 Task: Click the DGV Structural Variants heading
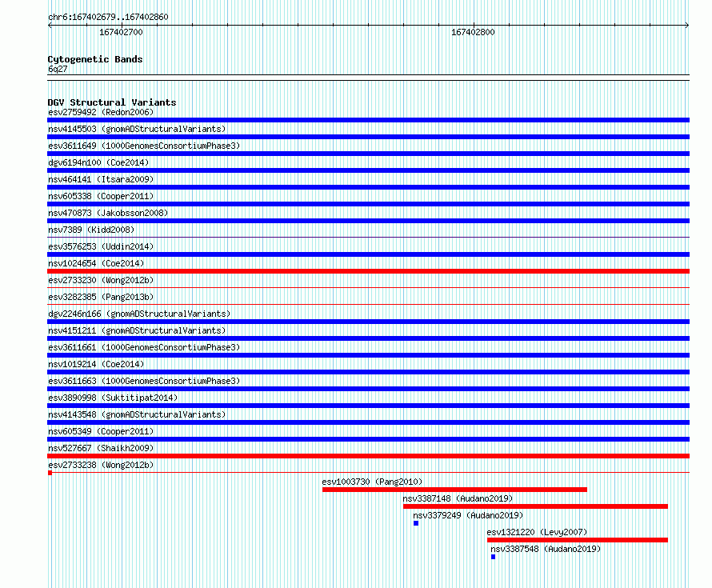(112, 102)
